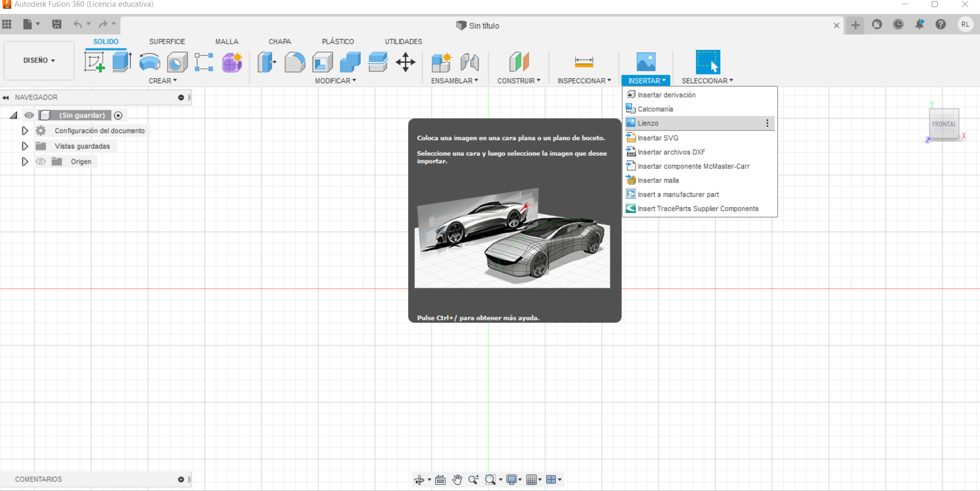Select the Revolve tool in toolbar
Image resolution: width=980 pixels, height=491 pixels.
click(150, 62)
